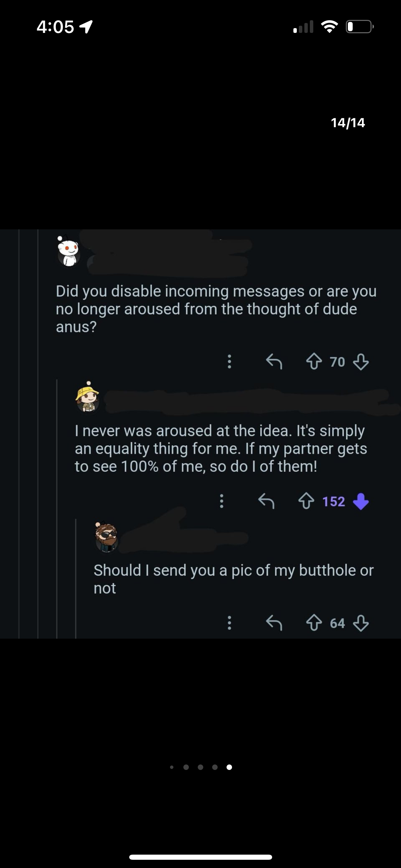Downvote the comment with 70 points
The width and height of the screenshot is (401, 868).
click(361, 362)
